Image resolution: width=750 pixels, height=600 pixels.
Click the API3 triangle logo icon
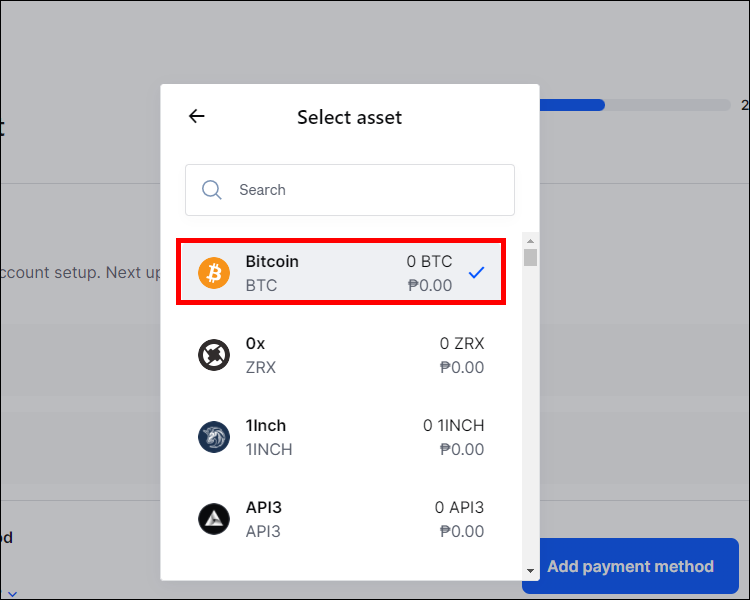pyautogui.click(x=214, y=519)
